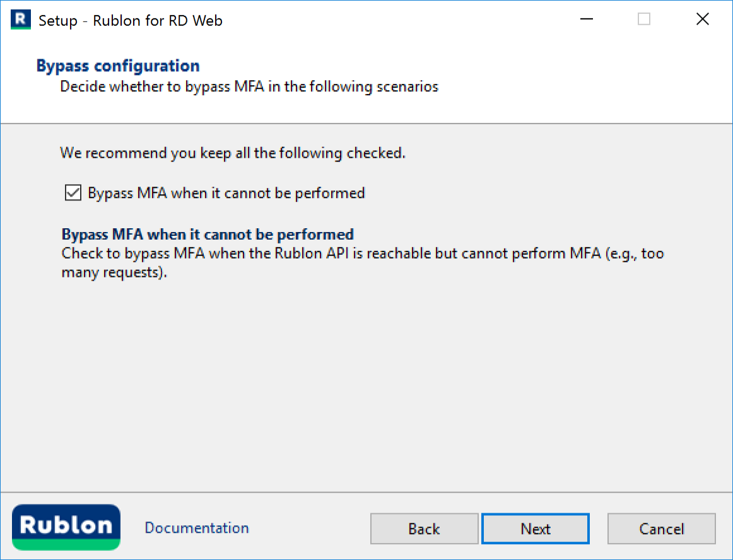Click the "We recommend you keep" text

[232, 153]
